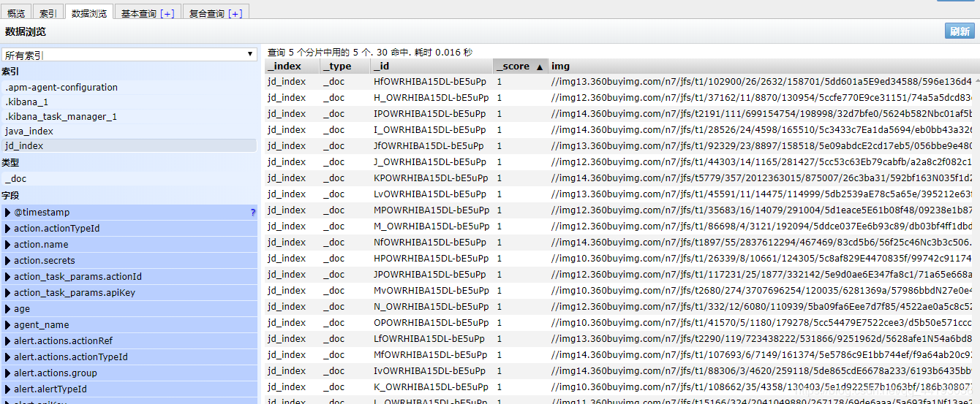Sort by the _score column header

pyautogui.click(x=520, y=66)
